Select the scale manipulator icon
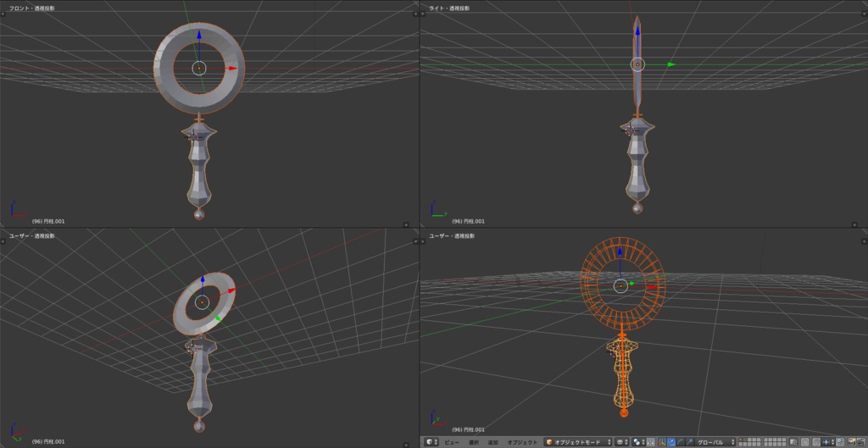This screenshot has height=448, width=868. (x=689, y=442)
